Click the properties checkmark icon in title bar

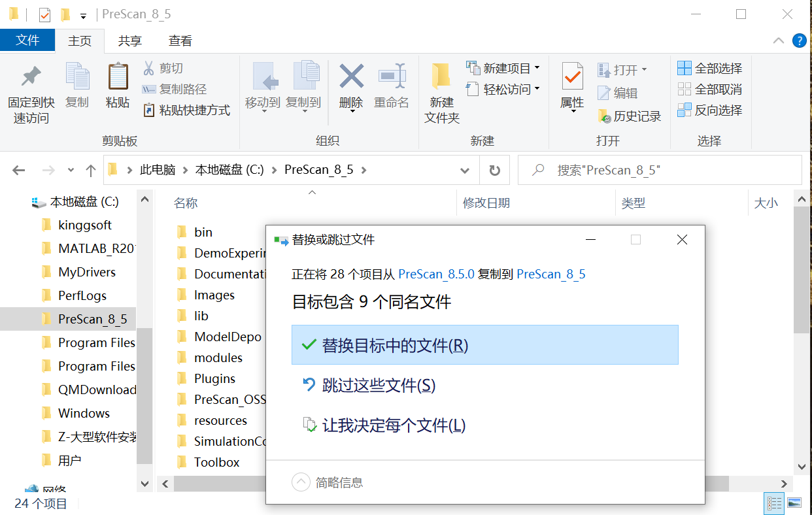click(x=44, y=14)
